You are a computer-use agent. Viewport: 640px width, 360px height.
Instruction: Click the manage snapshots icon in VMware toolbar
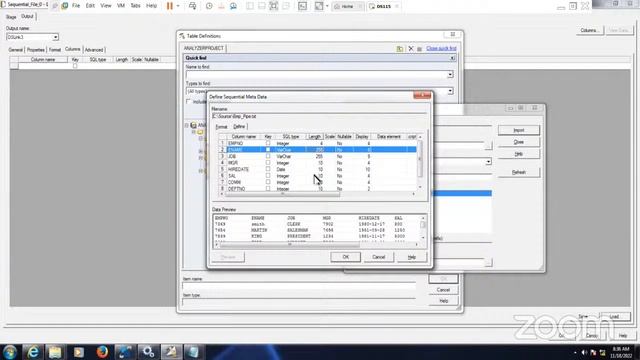(233, 6)
